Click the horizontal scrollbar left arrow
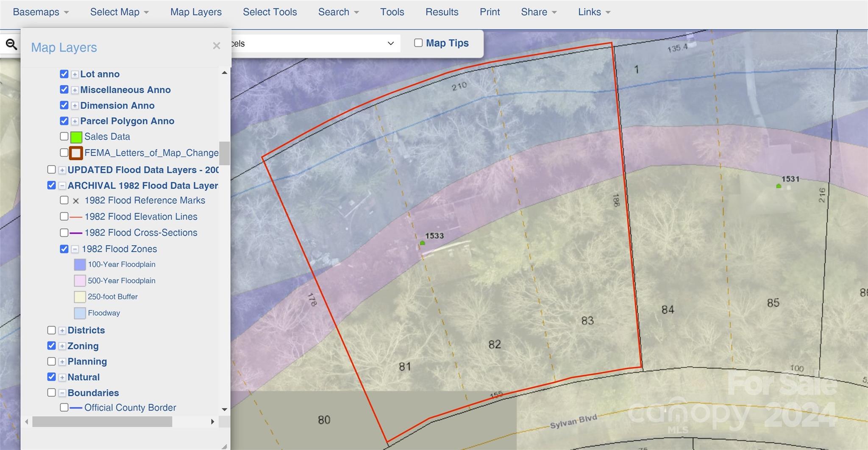This screenshot has width=868, height=450. [27, 422]
